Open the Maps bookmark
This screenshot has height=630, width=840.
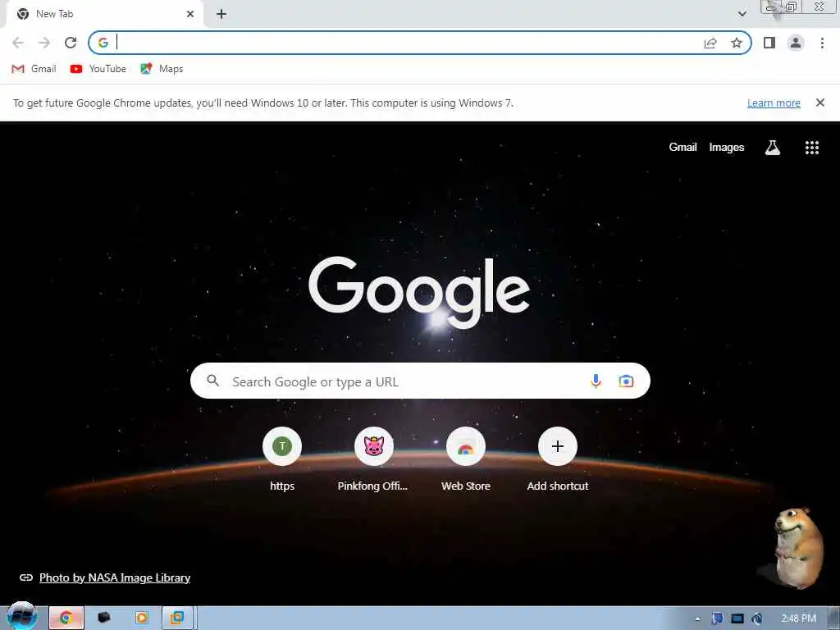[x=162, y=69]
